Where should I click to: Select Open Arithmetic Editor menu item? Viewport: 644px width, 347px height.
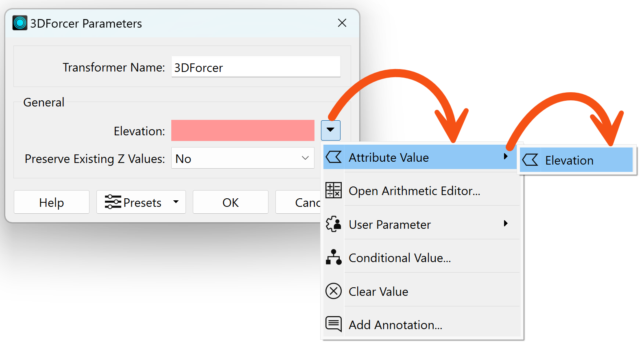coord(421,191)
